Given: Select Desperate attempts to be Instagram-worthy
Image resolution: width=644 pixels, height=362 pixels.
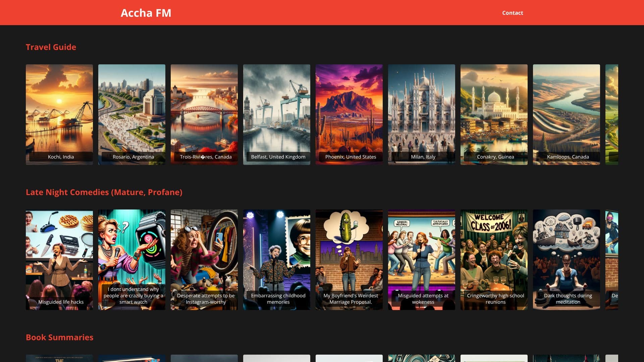Looking at the screenshot, I should tap(204, 260).
